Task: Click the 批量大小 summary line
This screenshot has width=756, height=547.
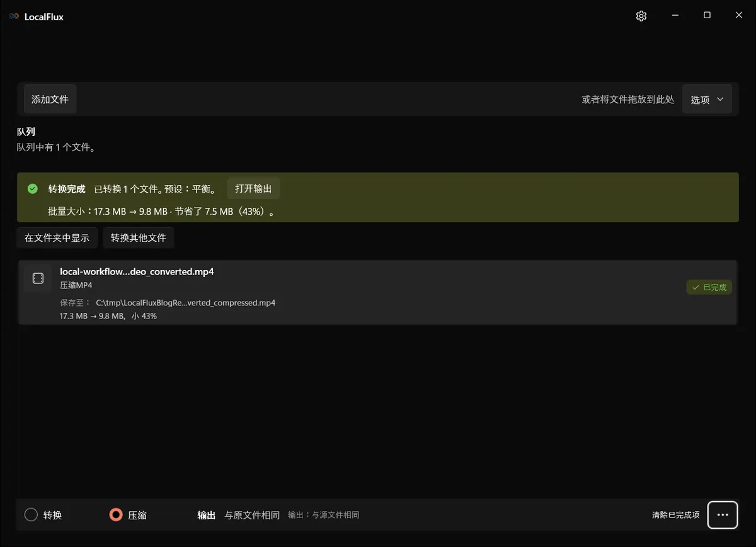Action: 163,211
